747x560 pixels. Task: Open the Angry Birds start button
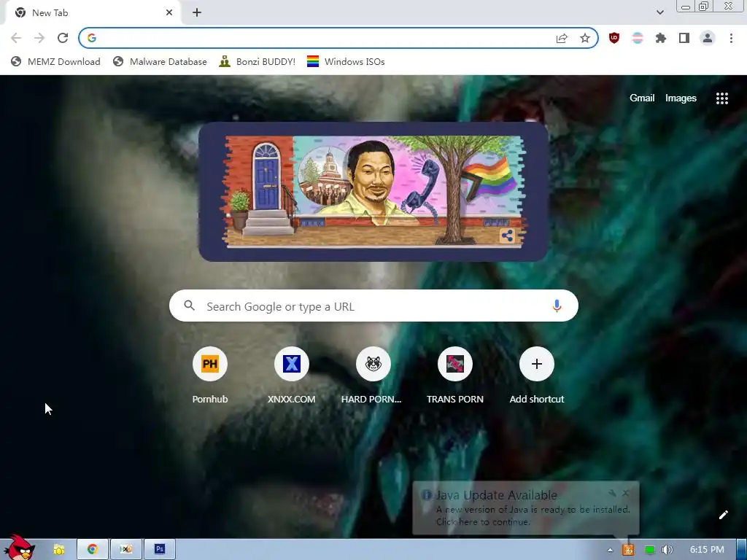click(18, 548)
